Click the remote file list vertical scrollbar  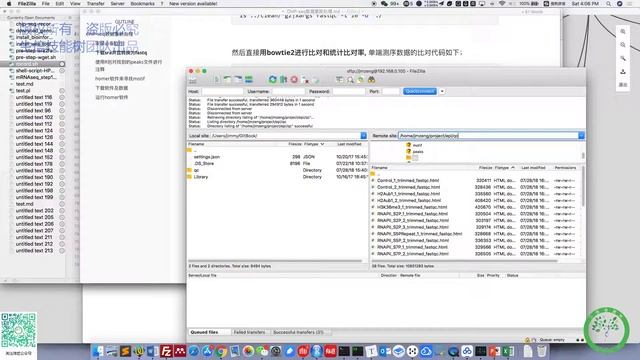582,186
